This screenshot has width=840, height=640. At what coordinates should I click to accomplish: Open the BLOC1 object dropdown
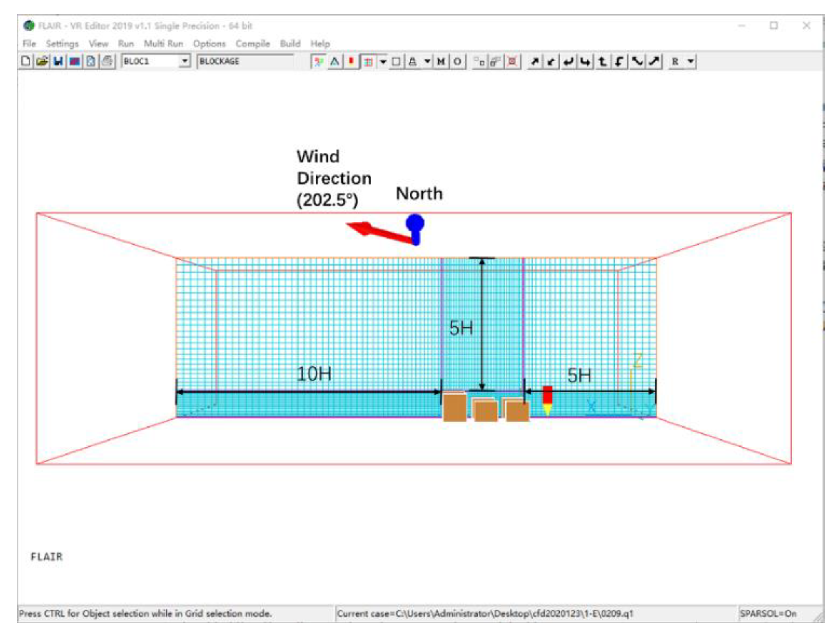(x=184, y=61)
